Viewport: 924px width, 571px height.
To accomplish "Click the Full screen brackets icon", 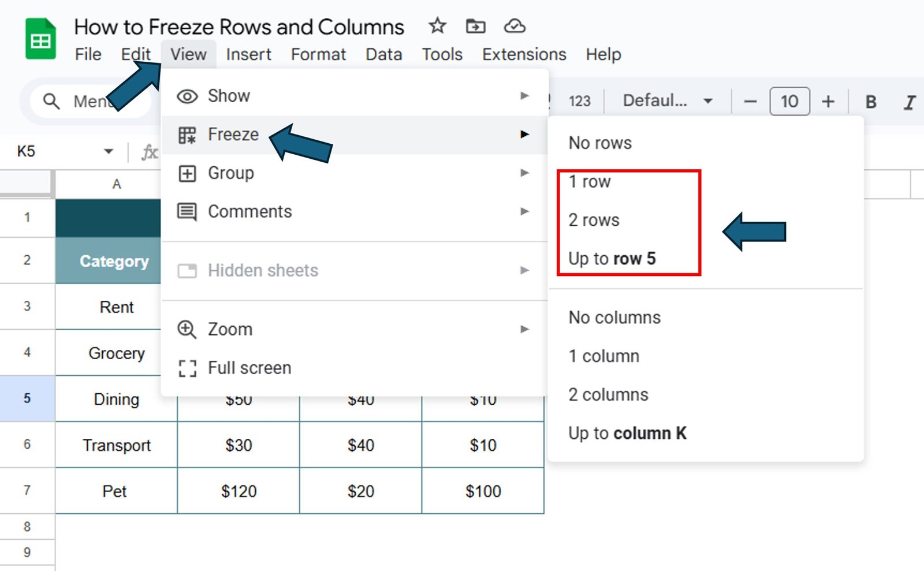I will click(187, 368).
